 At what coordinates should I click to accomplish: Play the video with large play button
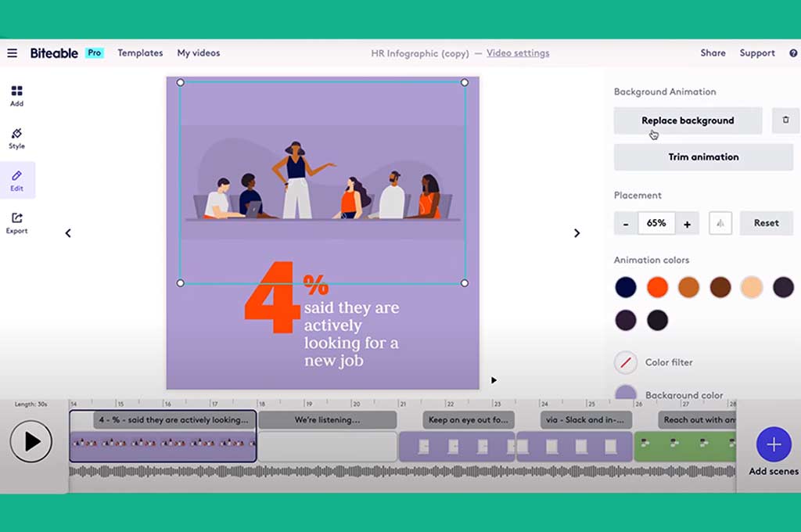click(x=31, y=441)
